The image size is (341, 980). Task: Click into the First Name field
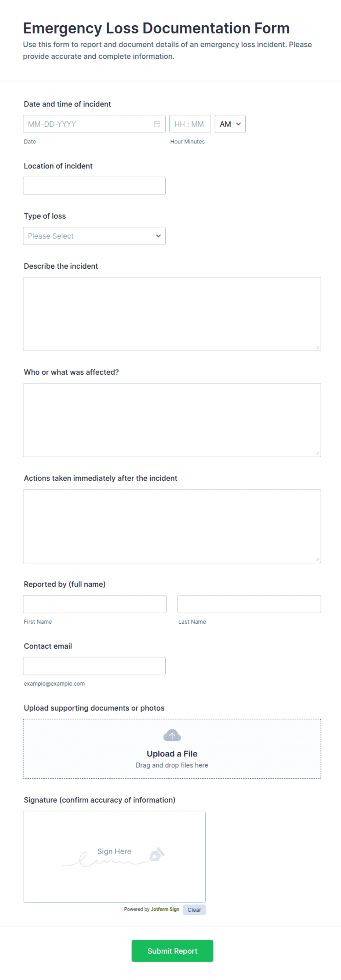click(x=95, y=604)
